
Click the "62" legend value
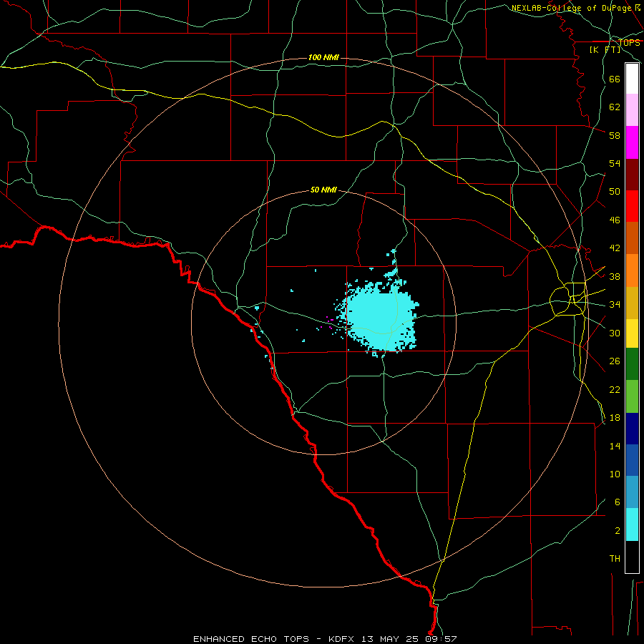[x=615, y=107]
